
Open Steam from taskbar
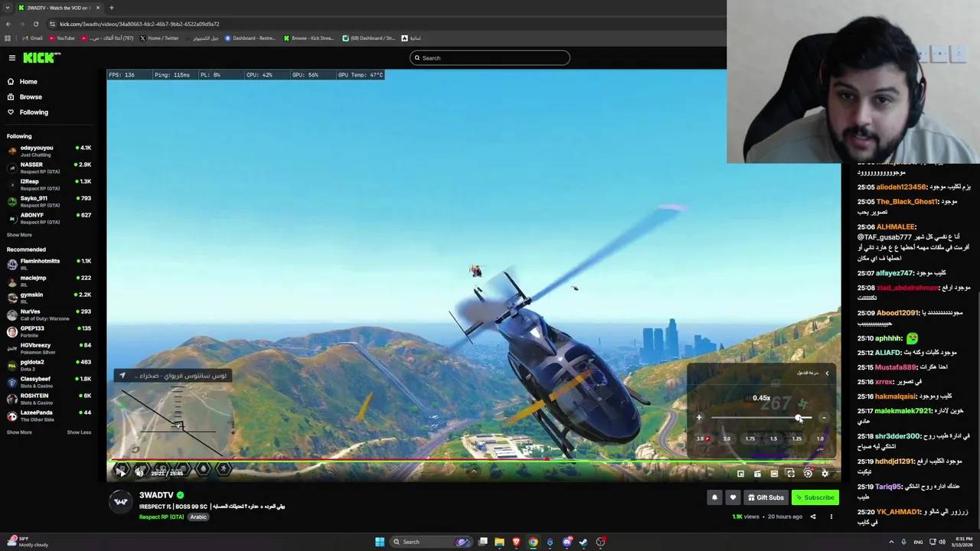(583, 542)
